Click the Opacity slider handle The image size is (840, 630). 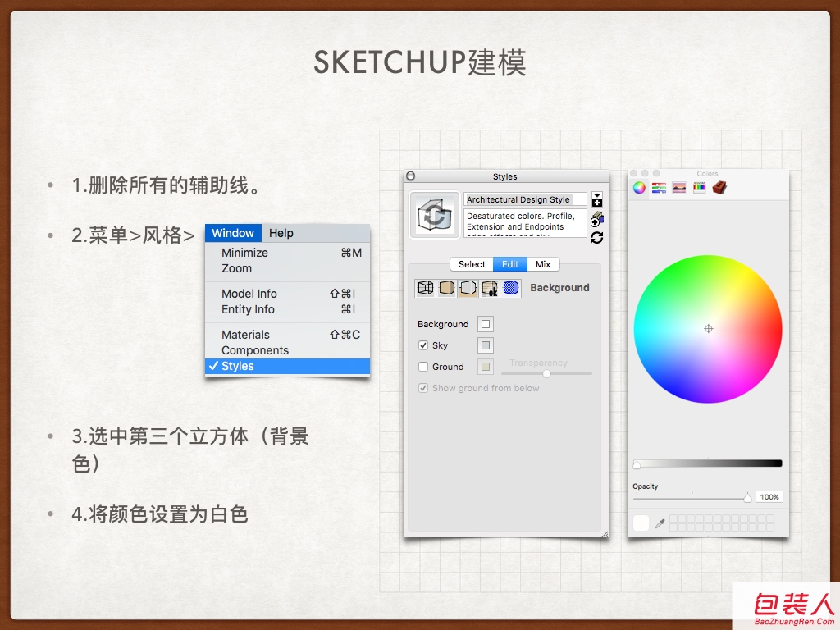(x=748, y=498)
